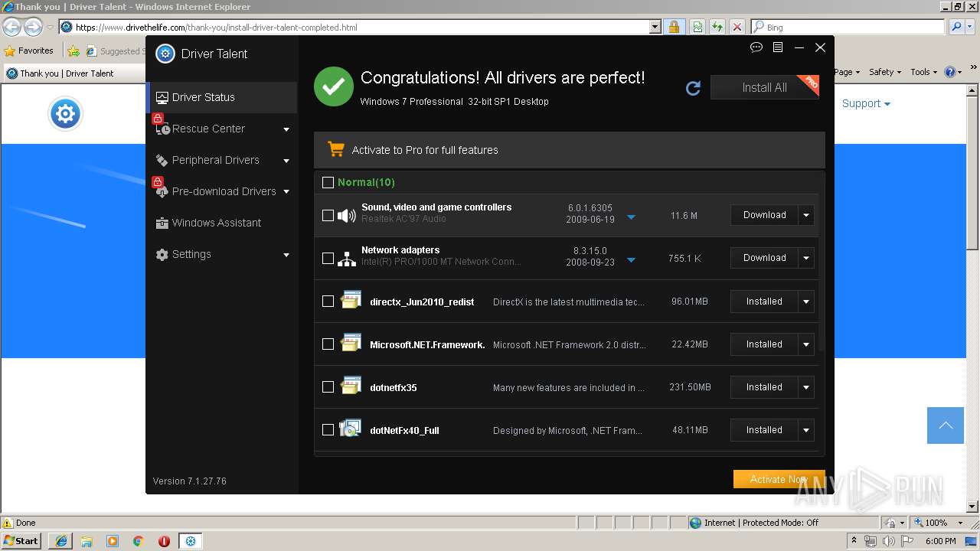Click the IE Bing search magnifier button

956,27
